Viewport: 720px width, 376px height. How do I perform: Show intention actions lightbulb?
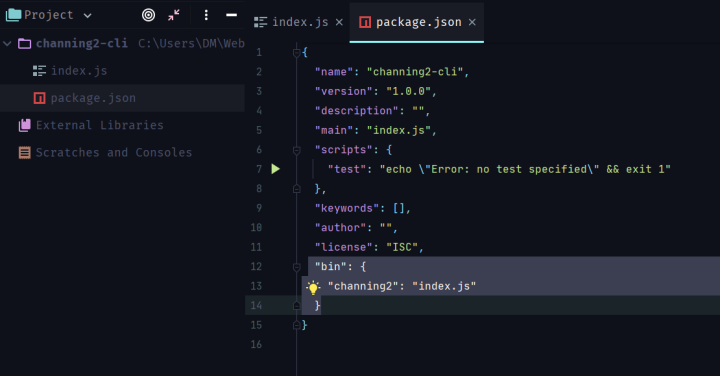[313, 287]
